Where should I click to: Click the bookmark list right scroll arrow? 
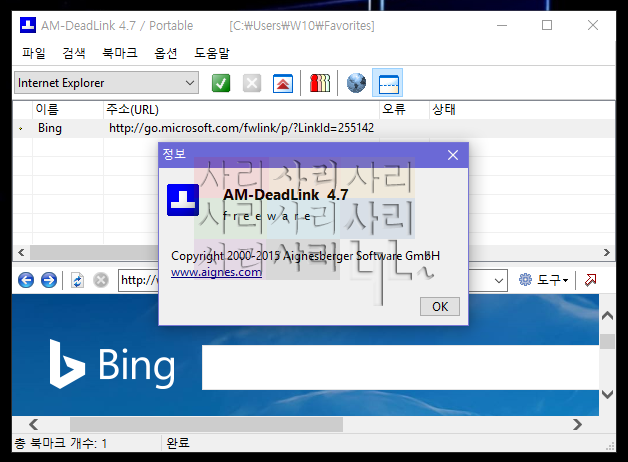[606, 253]
